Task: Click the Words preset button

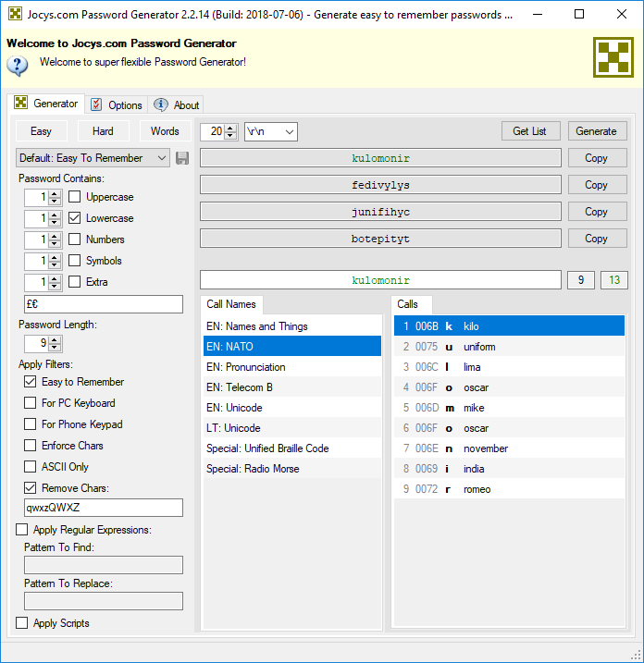Action: (165, 131)
